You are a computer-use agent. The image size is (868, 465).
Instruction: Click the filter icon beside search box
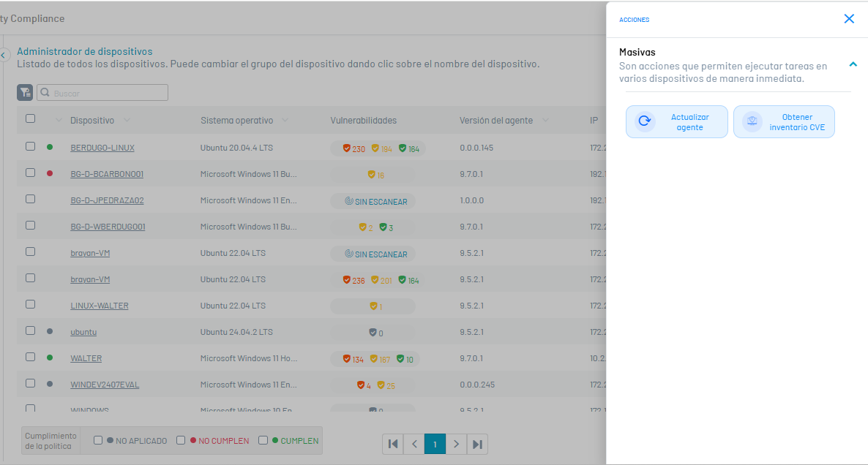pyautogui.click(x=25, y=93)
